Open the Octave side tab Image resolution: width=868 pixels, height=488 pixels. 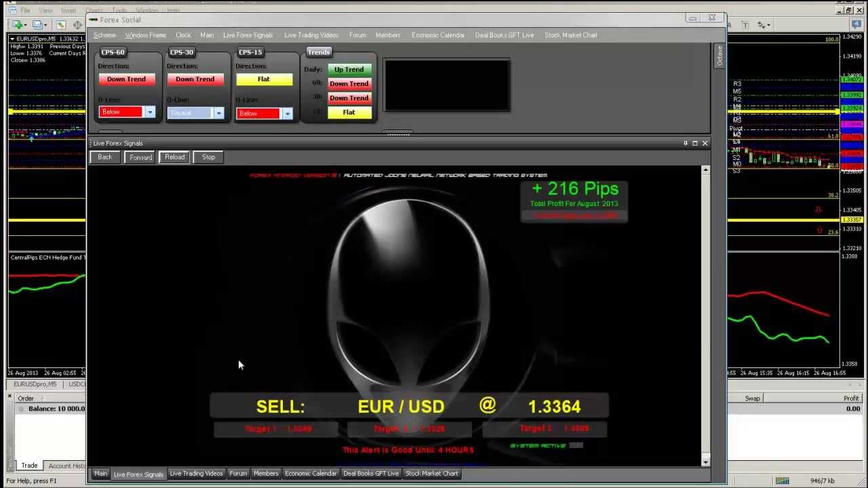click(719, 56)
